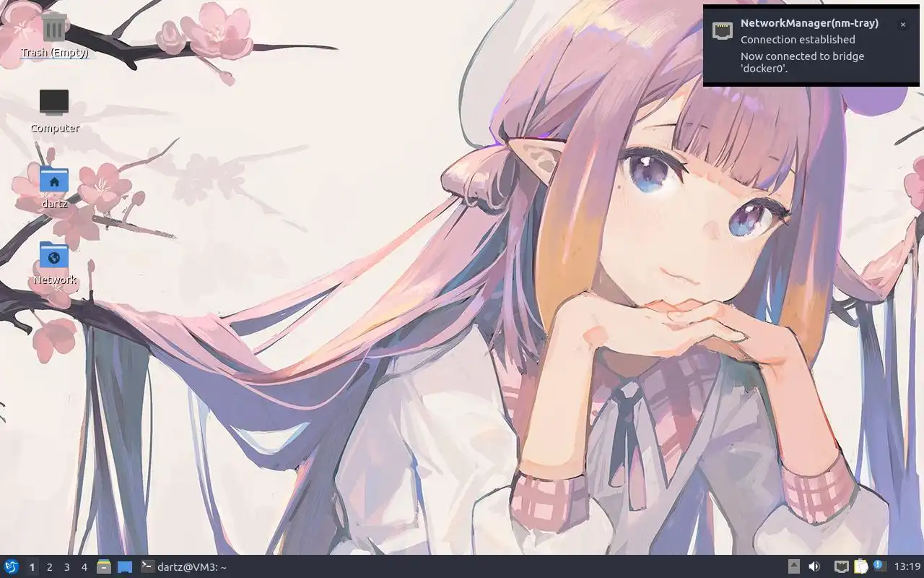Open the removable media eject tray icon

pos(793,567)
